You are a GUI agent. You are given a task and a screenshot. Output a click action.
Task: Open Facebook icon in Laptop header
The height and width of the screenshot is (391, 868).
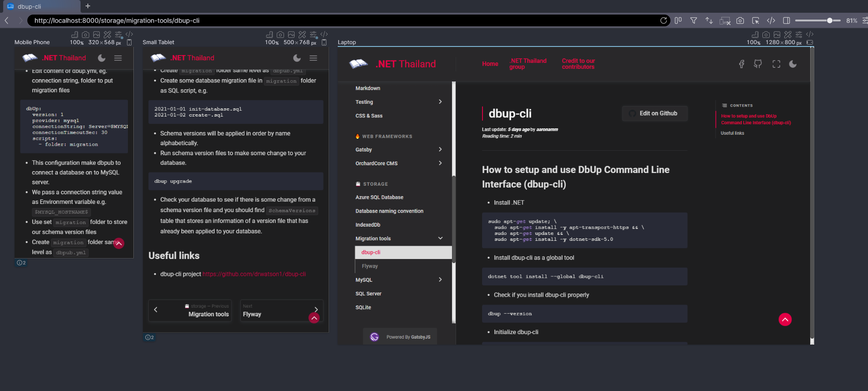[x=741, y=64]
